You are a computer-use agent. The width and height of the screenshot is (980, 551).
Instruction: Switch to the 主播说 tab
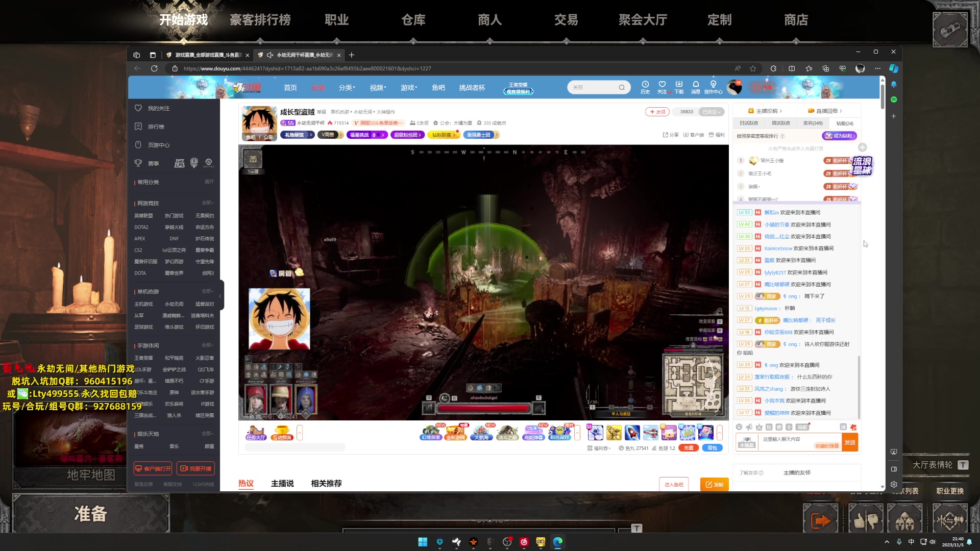coord(282,483)
